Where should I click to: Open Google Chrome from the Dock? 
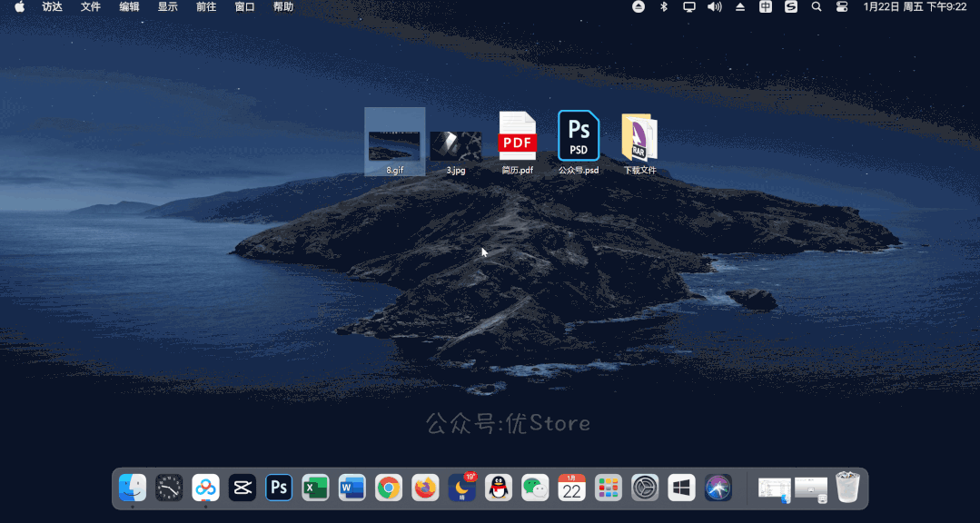(389, 488)
